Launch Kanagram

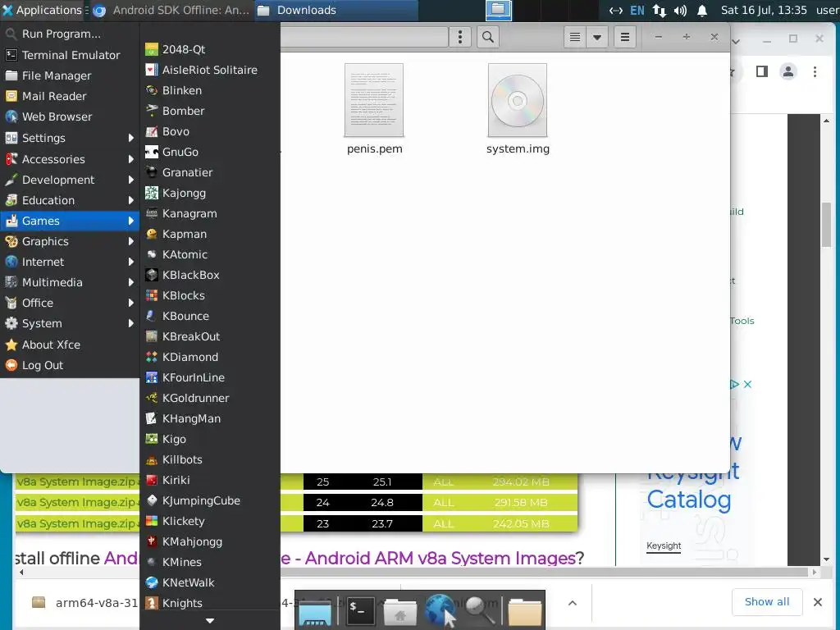pyautogui.click(x=209, y=213)
